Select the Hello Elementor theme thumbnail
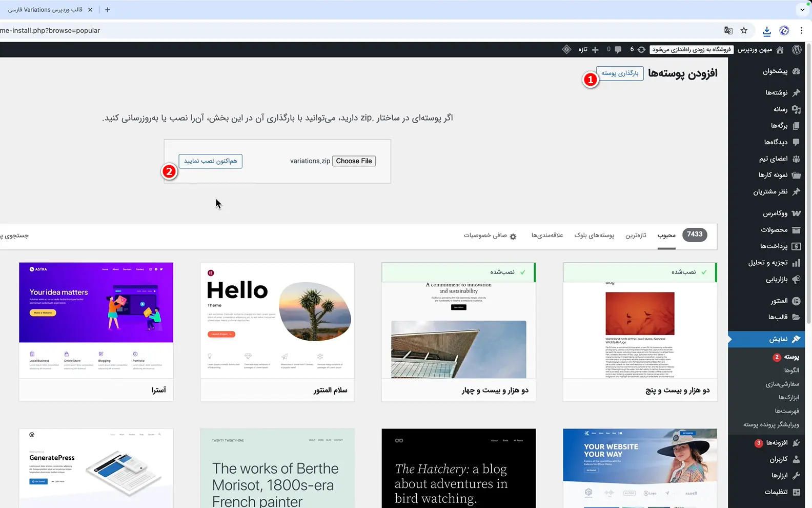The width and height of the screenshot is (812, 508). [x=277, y=320]
